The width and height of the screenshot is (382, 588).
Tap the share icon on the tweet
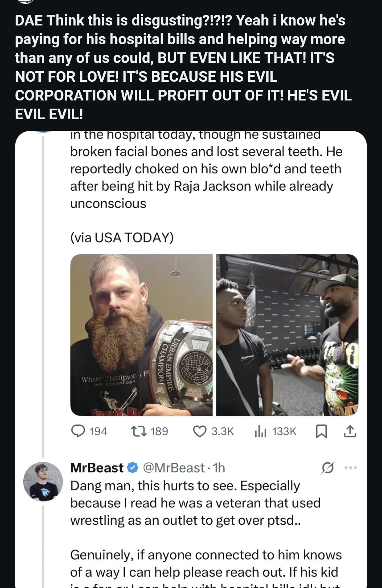click(x=349, y=431)
